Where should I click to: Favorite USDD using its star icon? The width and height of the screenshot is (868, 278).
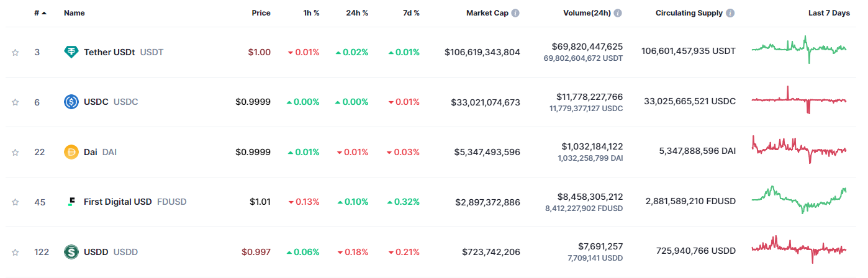[16, 253]
